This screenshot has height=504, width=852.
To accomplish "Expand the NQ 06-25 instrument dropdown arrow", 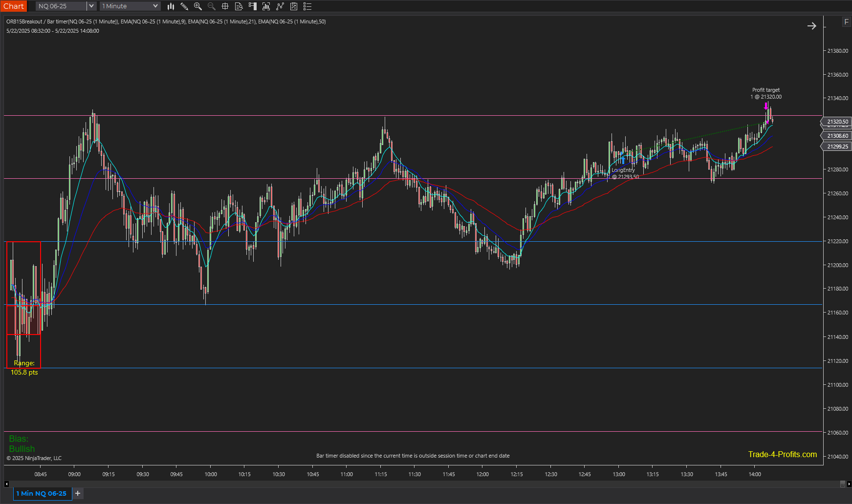I will pyautogui.click(x=91, y=6).
